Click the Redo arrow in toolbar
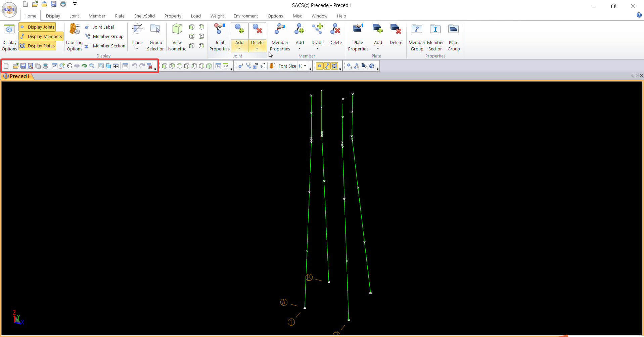The height and width of the screenshot is (337, 644). pos(142,66)
